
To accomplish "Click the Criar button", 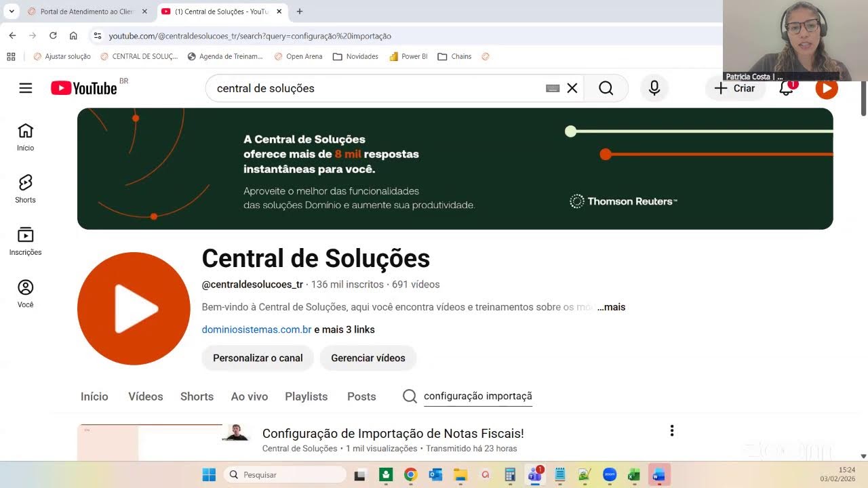I will pyautogui.click(x=735, y=88).
